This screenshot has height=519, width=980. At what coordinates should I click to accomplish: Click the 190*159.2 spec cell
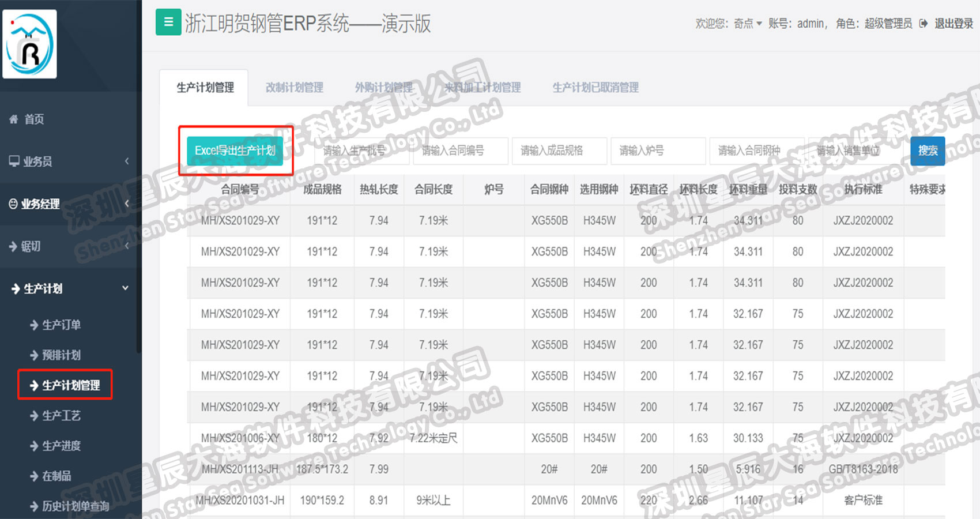tap(322, 501)
